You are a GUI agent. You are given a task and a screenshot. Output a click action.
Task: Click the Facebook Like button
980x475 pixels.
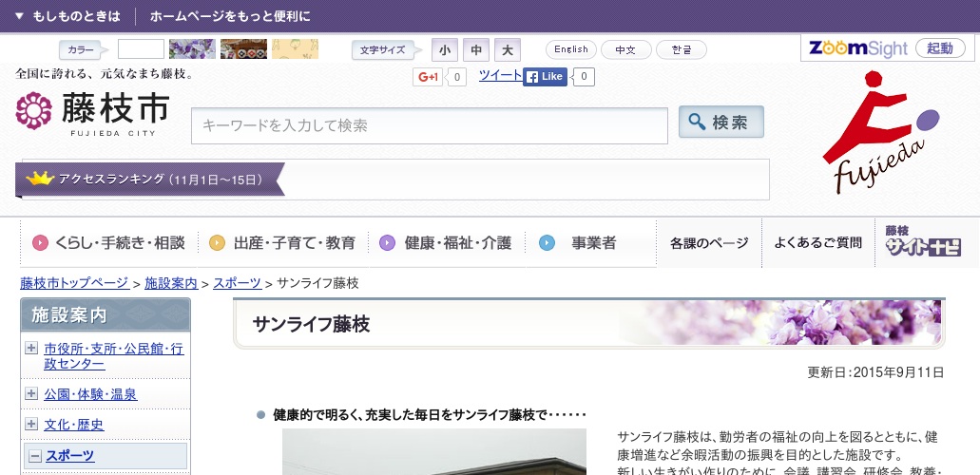[x=546, y=77]
